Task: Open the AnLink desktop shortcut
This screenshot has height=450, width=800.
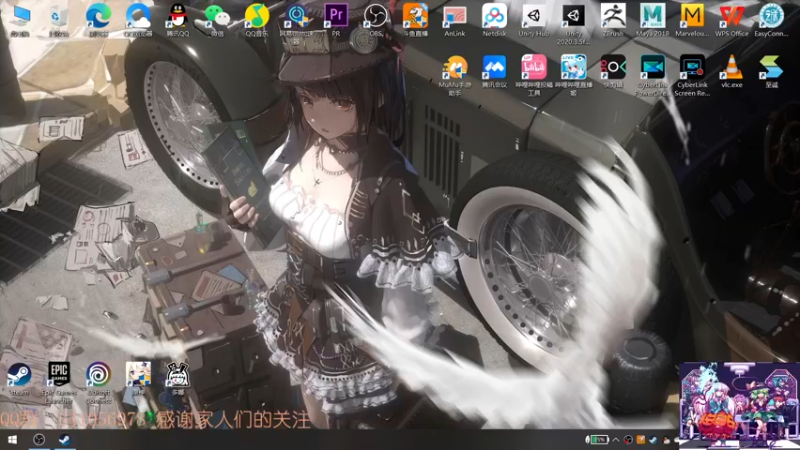Action: (455, 20)
